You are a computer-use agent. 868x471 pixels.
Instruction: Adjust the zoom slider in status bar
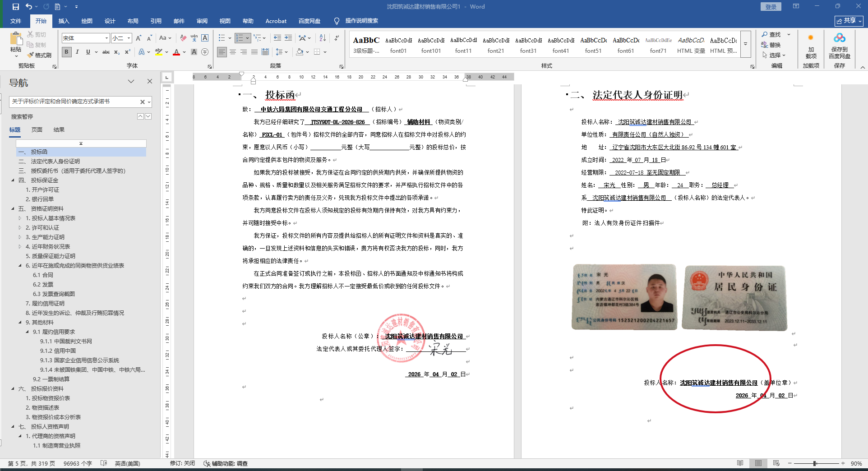[815, 463]
